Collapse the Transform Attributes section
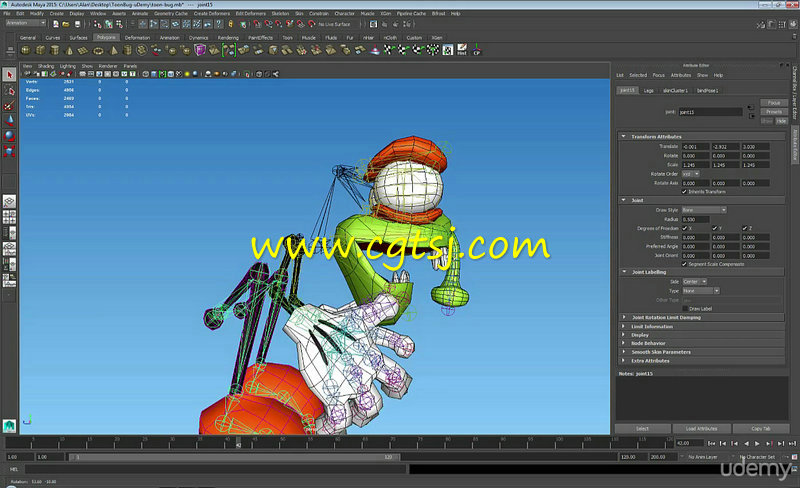 tap(623, 136)
